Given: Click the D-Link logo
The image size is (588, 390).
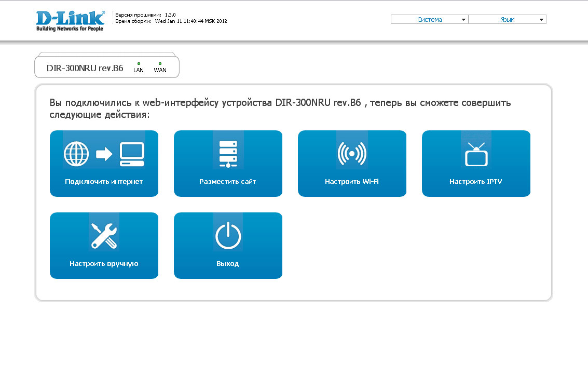Looking at the screenshot, I should pos(70,21).
